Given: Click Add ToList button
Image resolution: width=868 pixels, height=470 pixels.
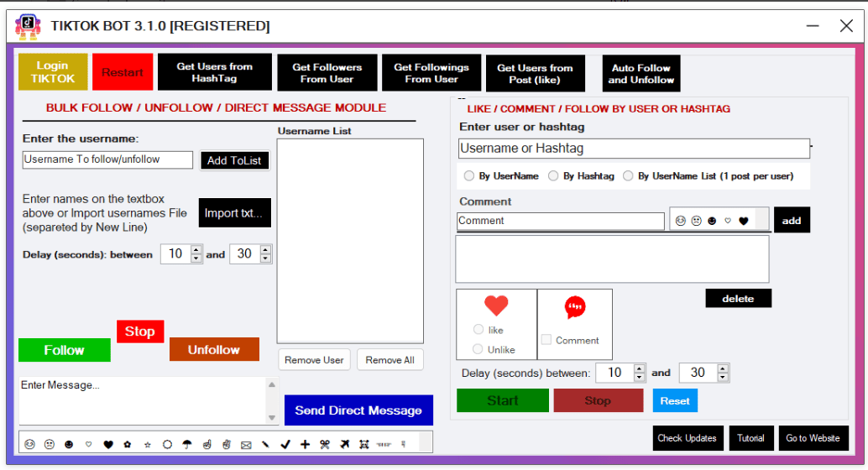Looking at the screenshot, I should [x=235, y=160].
